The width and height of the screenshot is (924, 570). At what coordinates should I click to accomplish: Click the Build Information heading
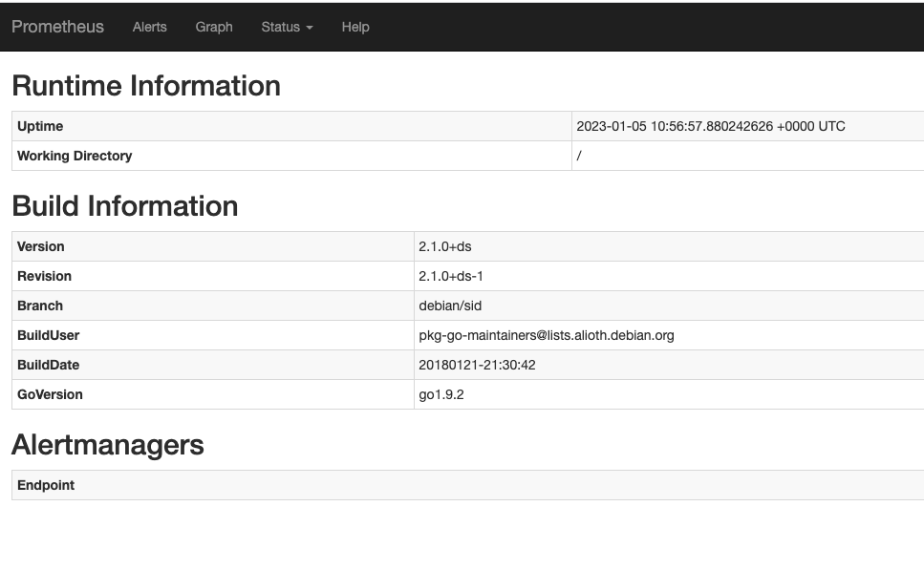(125, 206)
